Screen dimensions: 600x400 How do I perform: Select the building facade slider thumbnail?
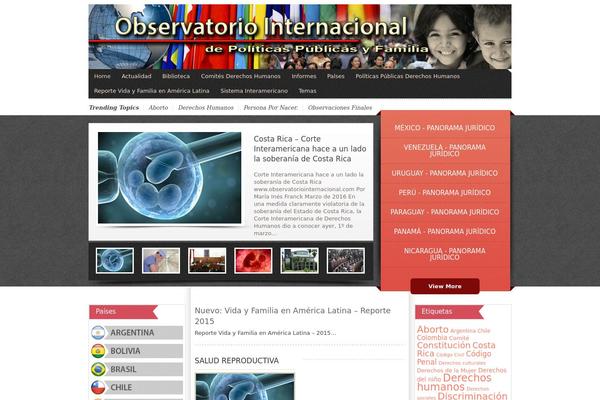(x=299, y=261)
